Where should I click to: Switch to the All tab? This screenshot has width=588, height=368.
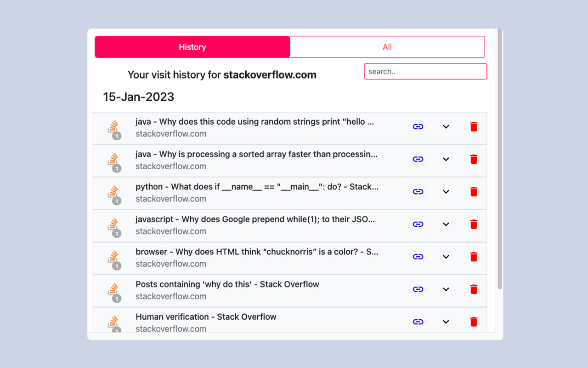pos(387,47)
